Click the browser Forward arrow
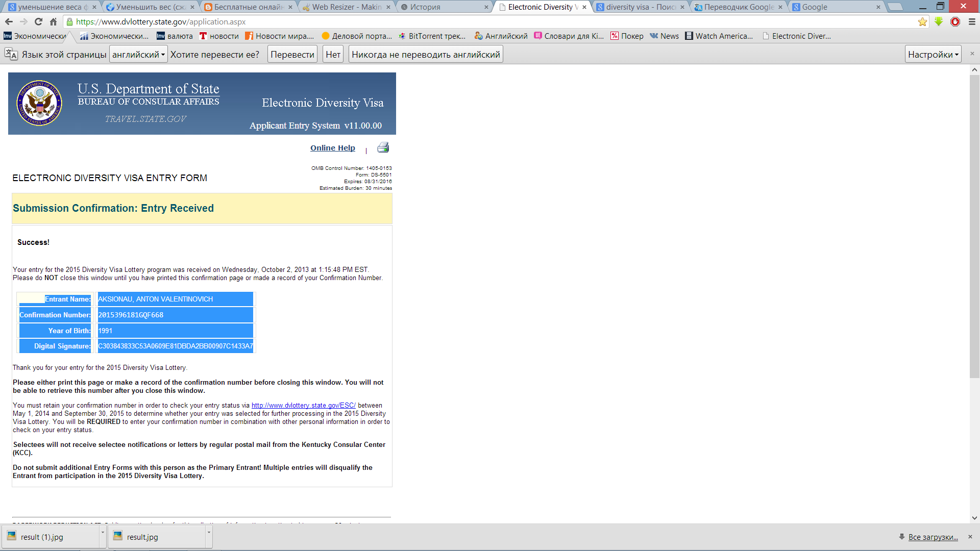The height and width of the screenshot is (551, 980). 23,22
